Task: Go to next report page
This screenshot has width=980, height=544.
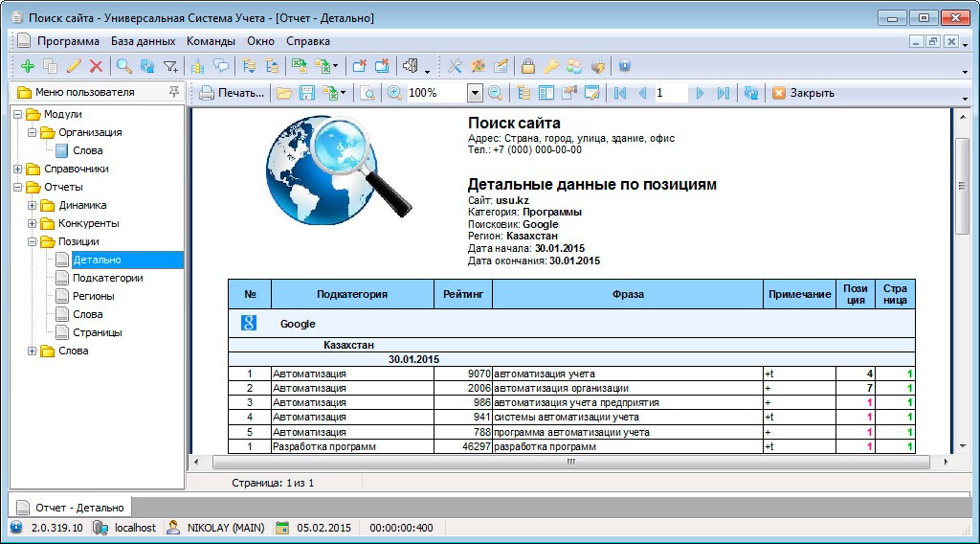Action: pos(700,93)
